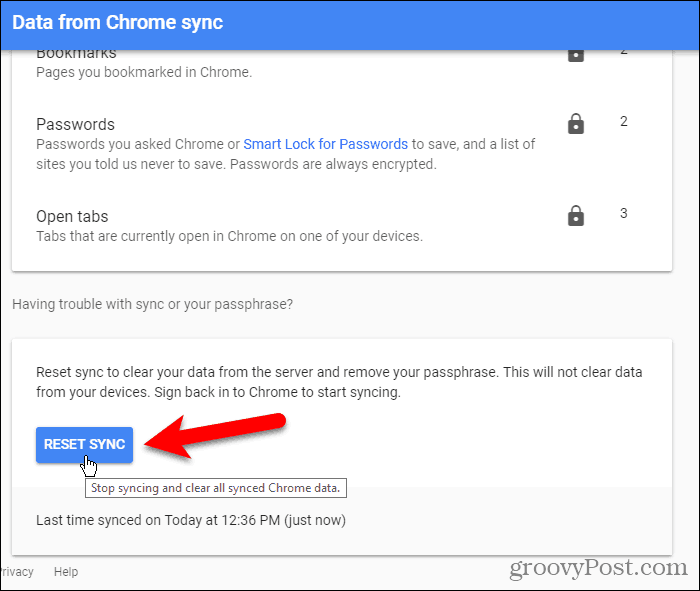Click the 'Reset sync to clear your data' paragraph
Screen dimensions: 700x591
[x=339, y=382]
